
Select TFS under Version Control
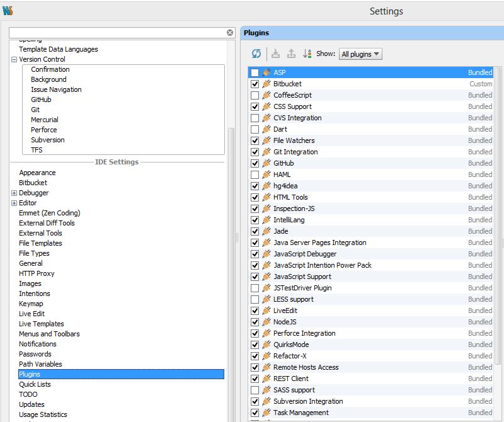click(37, 150)
